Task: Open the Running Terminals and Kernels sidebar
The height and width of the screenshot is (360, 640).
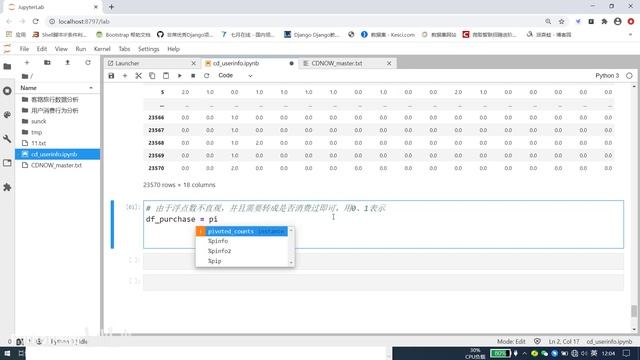Action: click(x=7, y=91)
